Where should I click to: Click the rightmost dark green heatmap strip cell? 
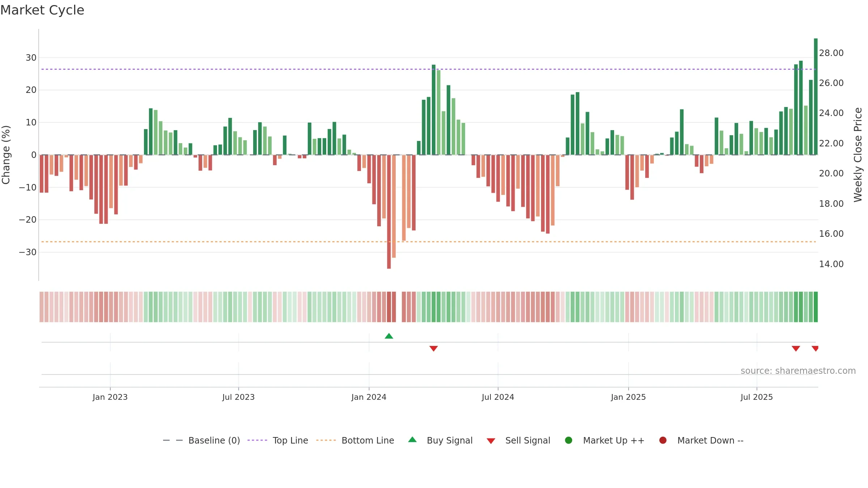816,307
